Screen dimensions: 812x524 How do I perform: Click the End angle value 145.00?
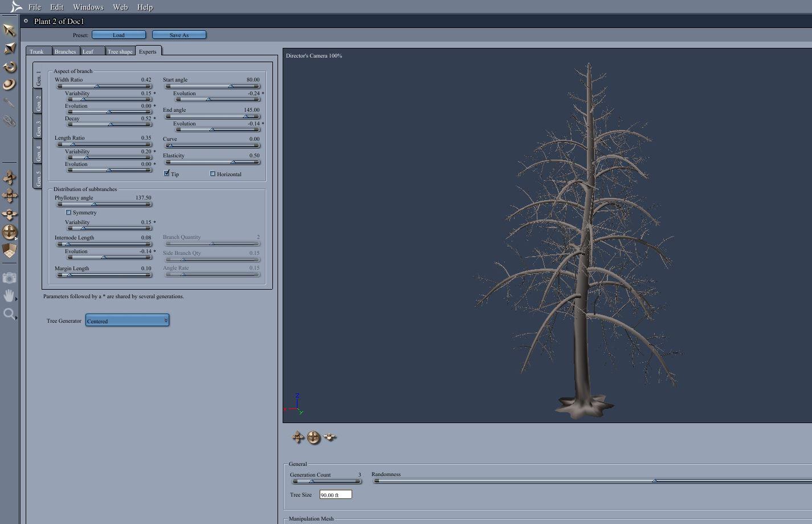tap(251, 110)
